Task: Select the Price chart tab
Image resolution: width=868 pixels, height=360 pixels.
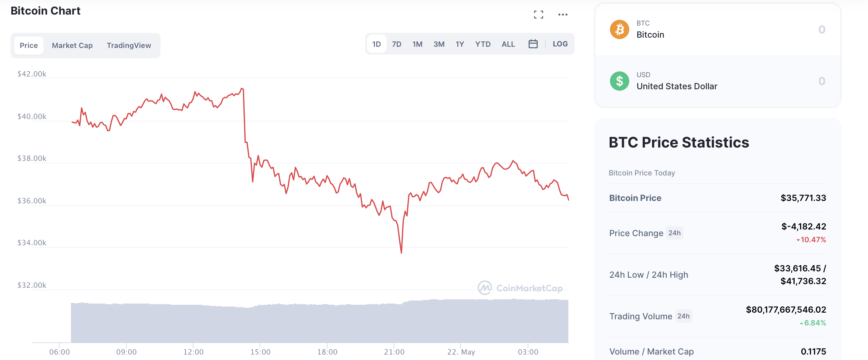Action: coord(29,46)
